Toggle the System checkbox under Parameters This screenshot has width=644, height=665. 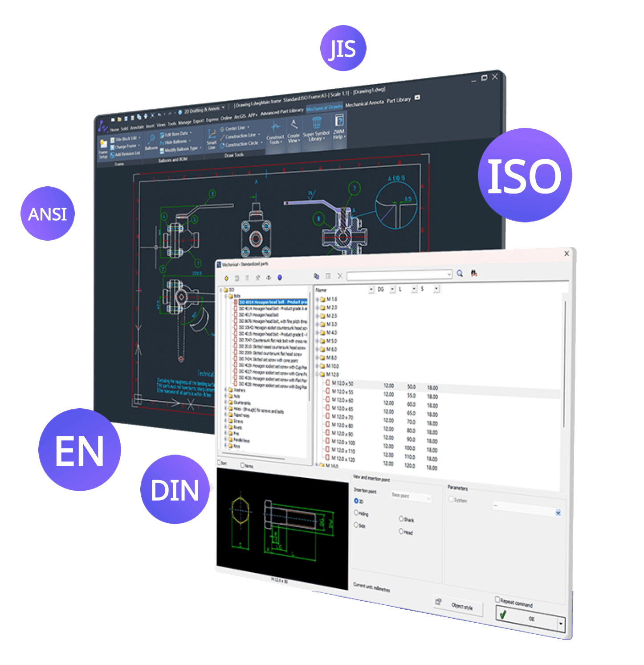tap(451, 499)
